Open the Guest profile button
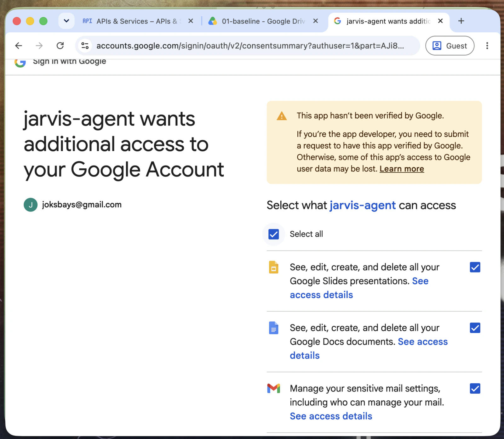The width and height of the screenshot is (504, 439). (x=450, y=46)
